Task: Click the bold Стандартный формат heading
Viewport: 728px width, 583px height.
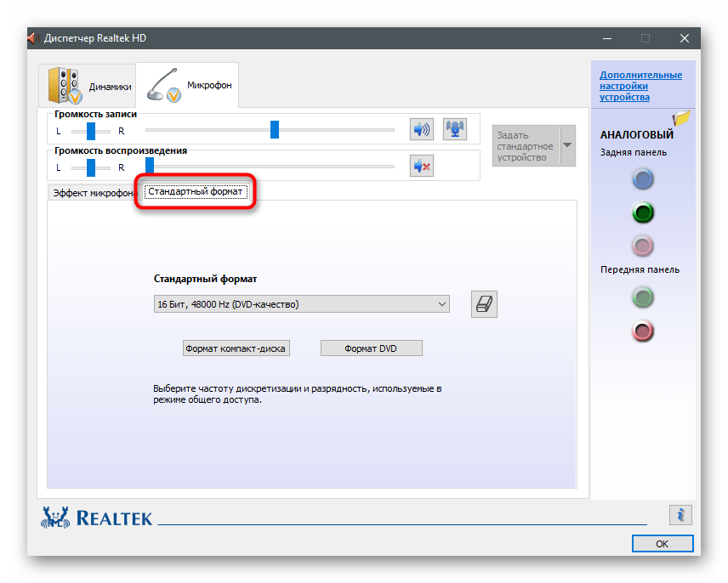Action: tap(205, 280)
